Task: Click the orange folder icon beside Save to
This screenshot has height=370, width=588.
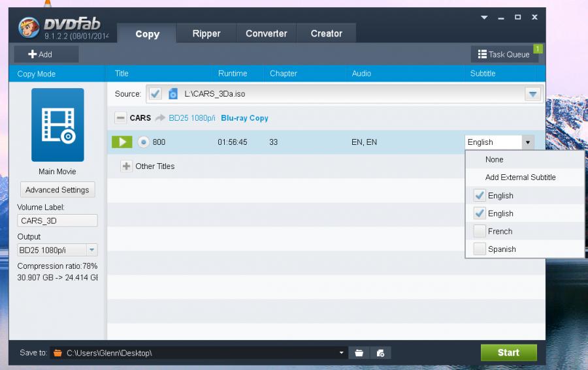Action: [57, 353]
